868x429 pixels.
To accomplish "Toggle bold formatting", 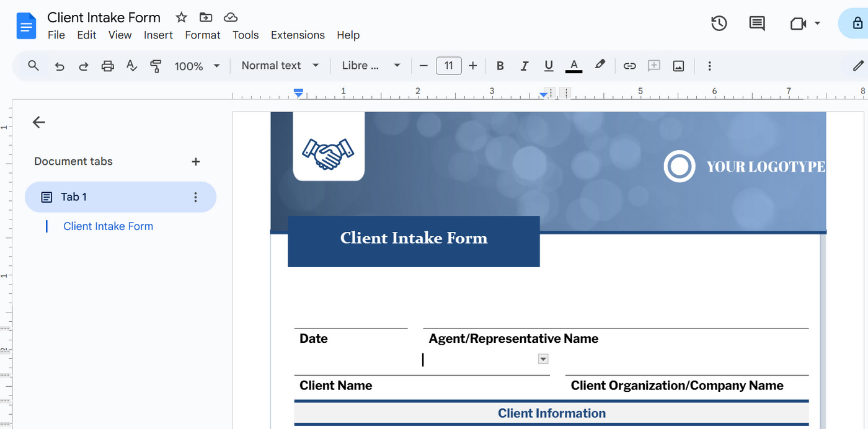I will pos(500,66).
